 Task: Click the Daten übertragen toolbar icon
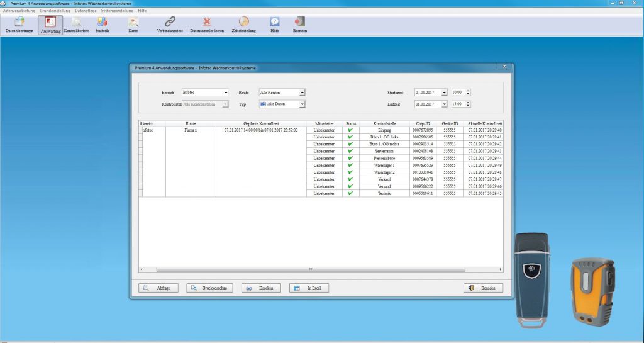19,24
